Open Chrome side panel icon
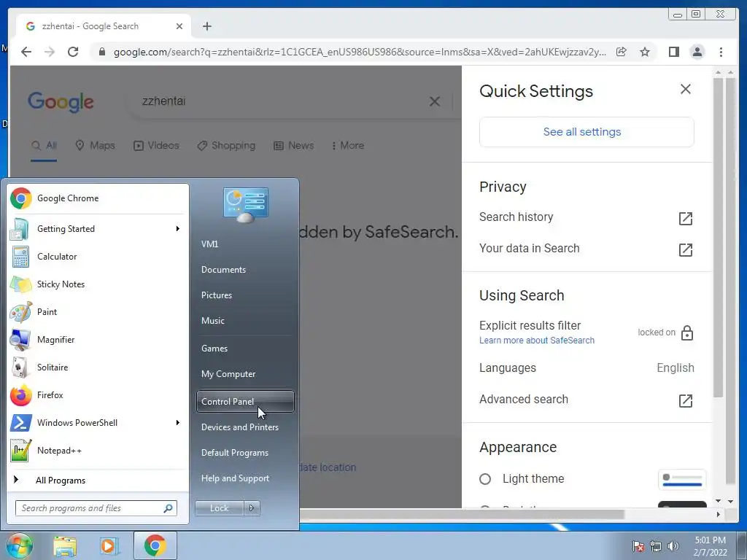The image size is (747, 560). [x=673, y=52]
